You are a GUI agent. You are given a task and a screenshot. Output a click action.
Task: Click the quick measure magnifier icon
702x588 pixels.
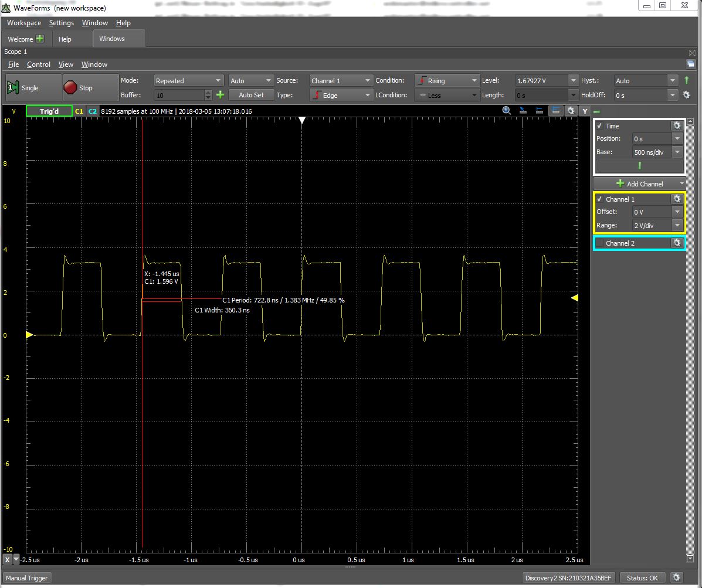506,111
